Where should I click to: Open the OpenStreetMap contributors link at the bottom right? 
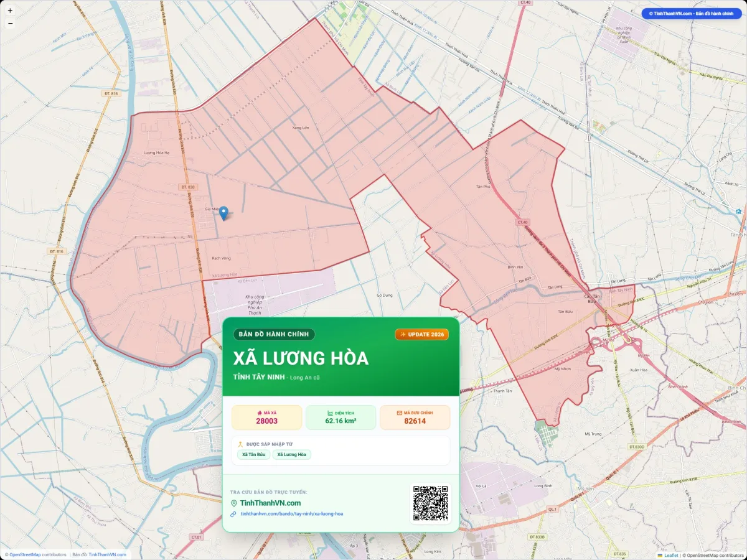pos(715,555)
